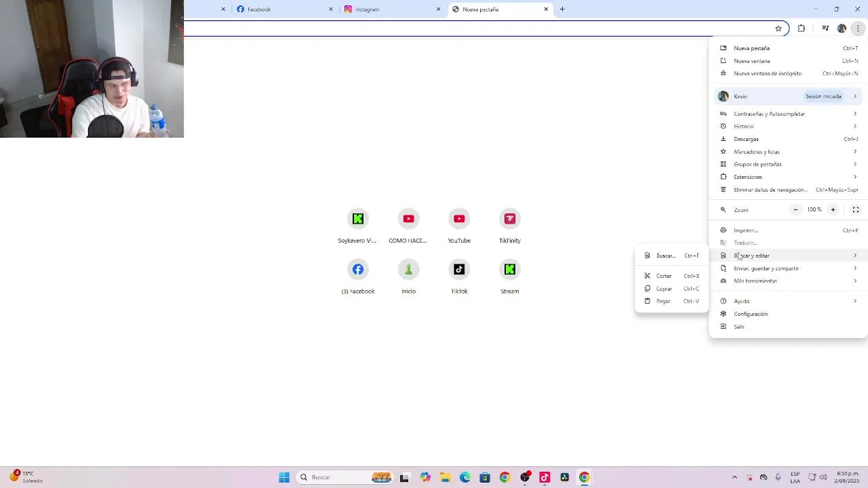Viewport: 868px width, 488px height.
Task: Select Nueva ventana de incógnito
Action: click(789, 73)
